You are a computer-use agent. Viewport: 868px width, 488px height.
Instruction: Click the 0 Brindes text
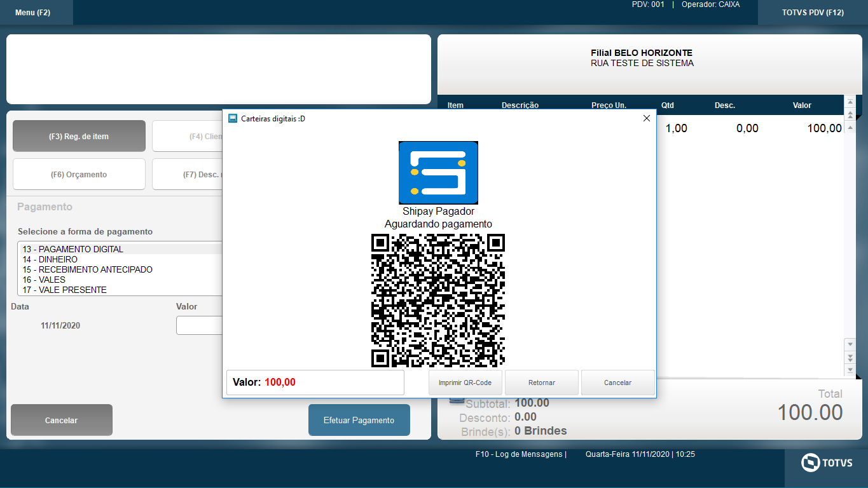541,431
